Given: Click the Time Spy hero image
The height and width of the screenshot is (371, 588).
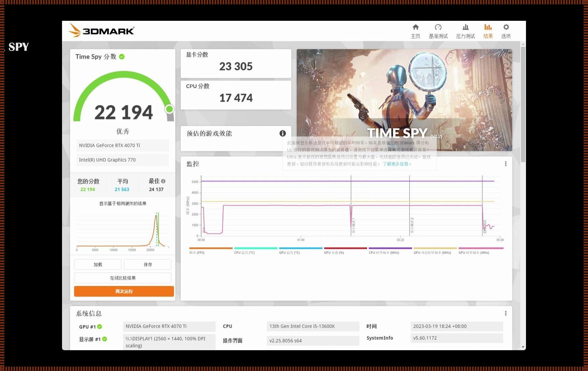Looking at the screenshot, I should (x=404, y=100).
